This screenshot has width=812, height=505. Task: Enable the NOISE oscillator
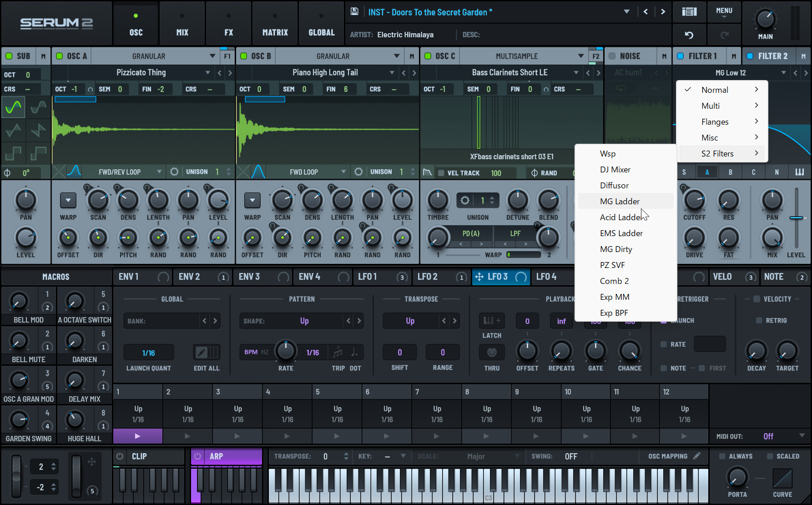pyautogui.click(x=612, y=56)
